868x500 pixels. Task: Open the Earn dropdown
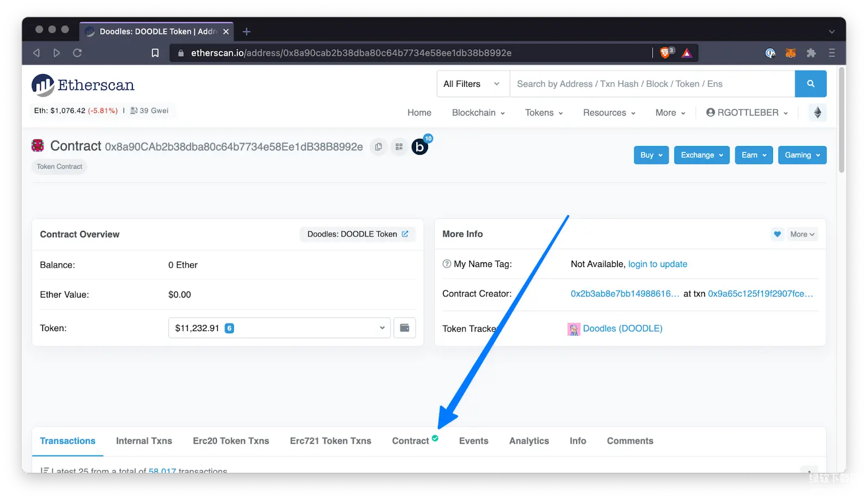[x=754, y=155]
